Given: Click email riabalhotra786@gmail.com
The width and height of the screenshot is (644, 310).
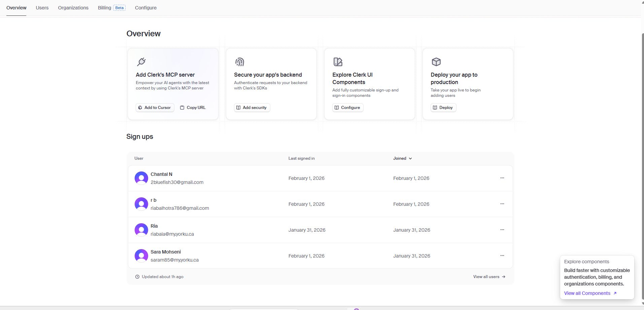Looking at the screenshot, I should (180, 208).
